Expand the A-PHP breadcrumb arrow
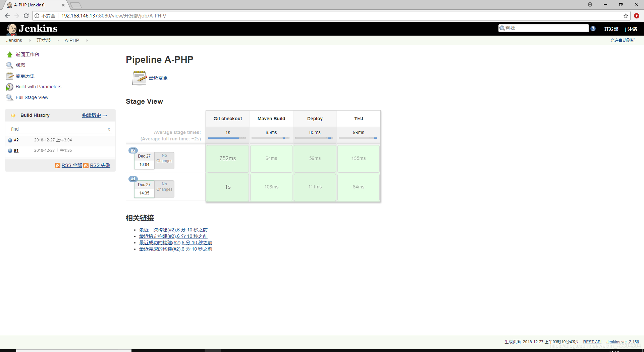 (x=87, y=40)
